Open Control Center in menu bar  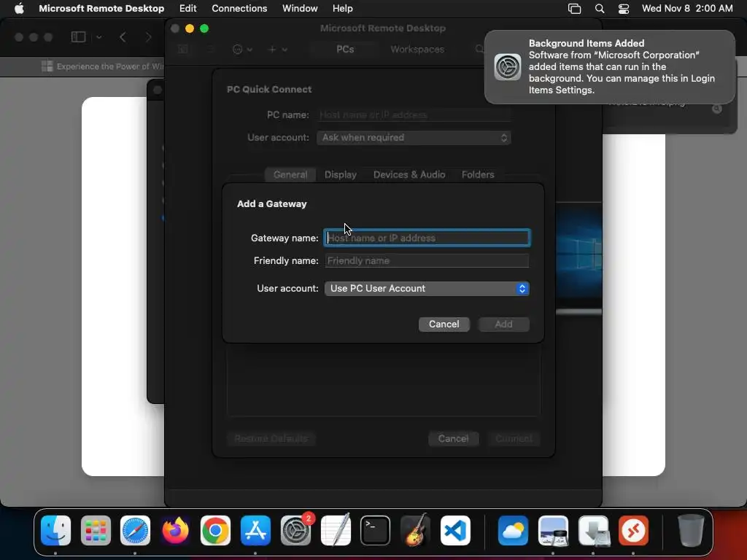coord(624,9)
